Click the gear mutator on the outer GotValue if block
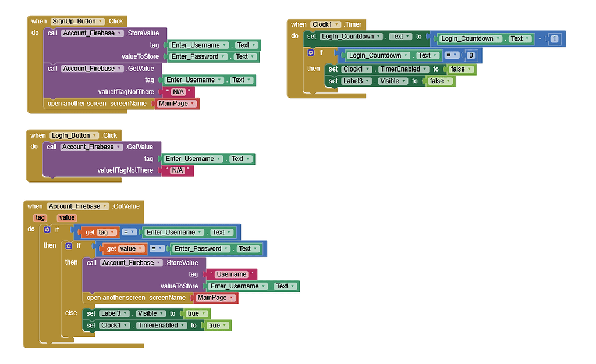 point(47,230)
